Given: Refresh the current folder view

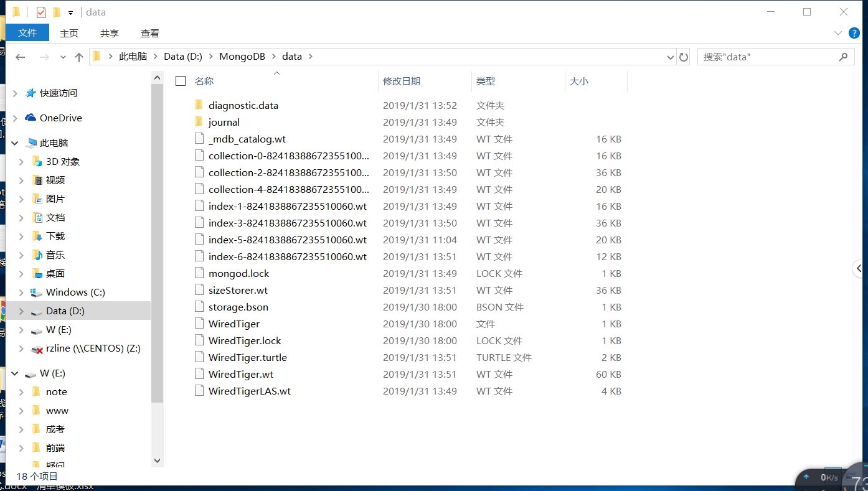Looking at the screenshot, I should coord(684,57).
